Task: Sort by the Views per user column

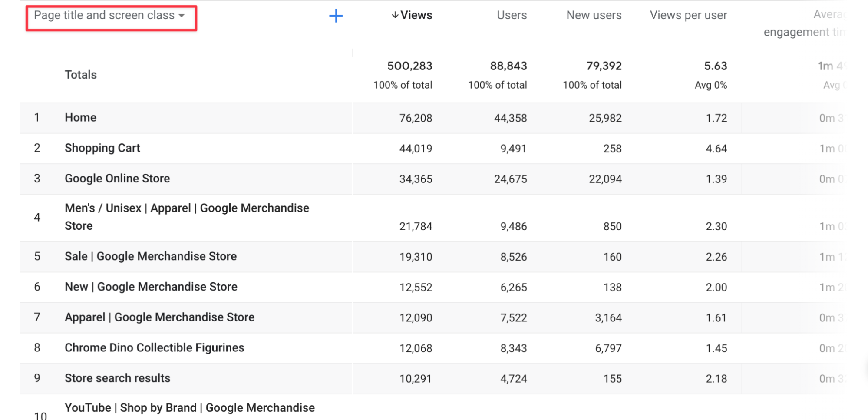Action: [688, 15]
